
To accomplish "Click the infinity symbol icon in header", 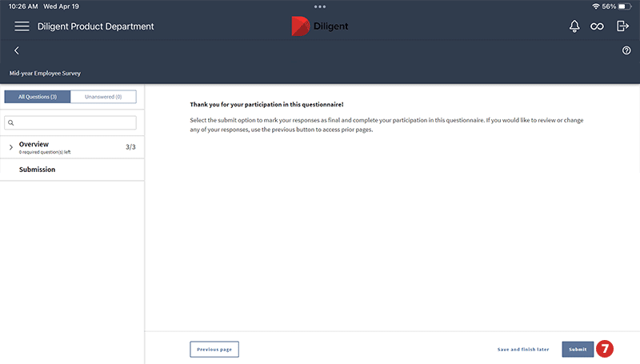I will (x=597, y=26).
